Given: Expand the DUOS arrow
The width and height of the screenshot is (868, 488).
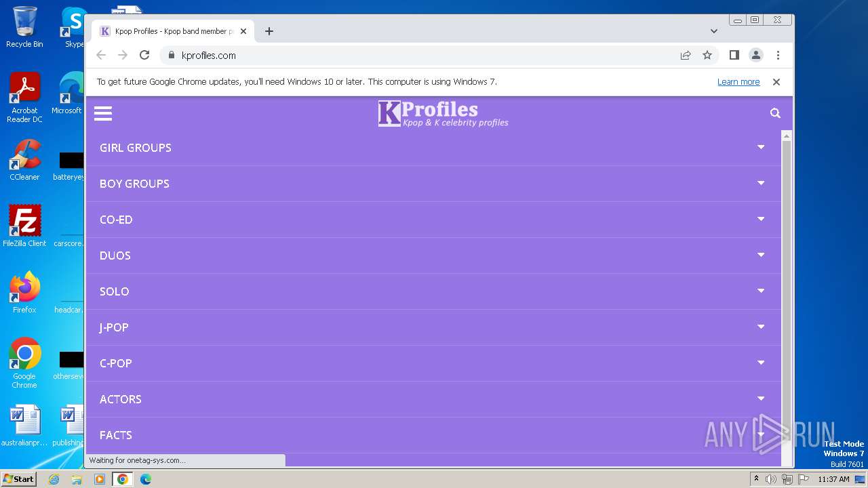Looking at the screenshot, I should pyautogui.click(x=761, y=255).
